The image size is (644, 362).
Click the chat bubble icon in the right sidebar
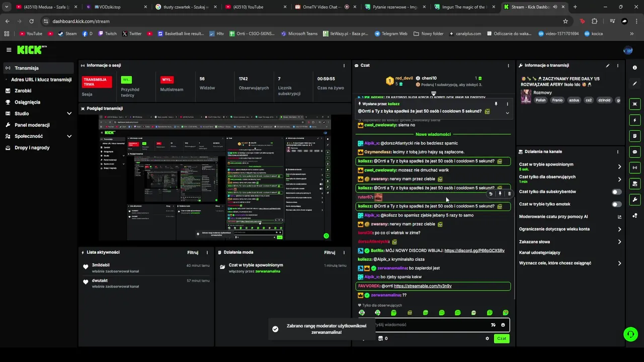coord(635,152)
